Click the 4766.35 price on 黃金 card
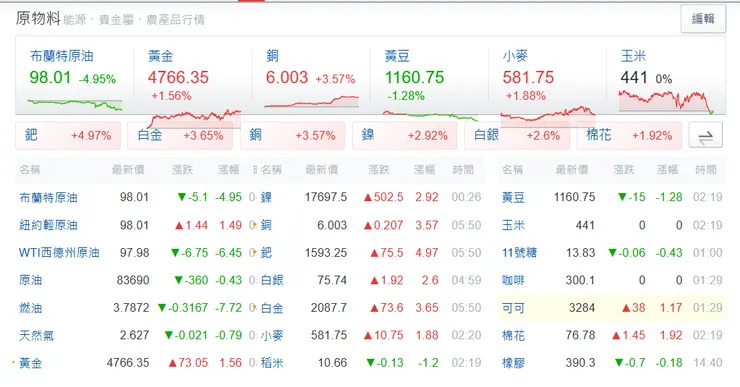Viewport: 740px width, 387px height. click(178, 77)
